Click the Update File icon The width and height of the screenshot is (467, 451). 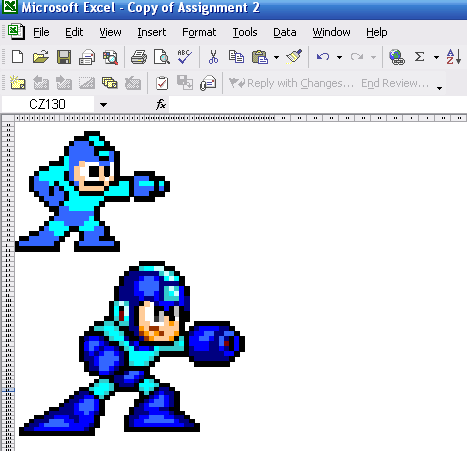[185, 83]
